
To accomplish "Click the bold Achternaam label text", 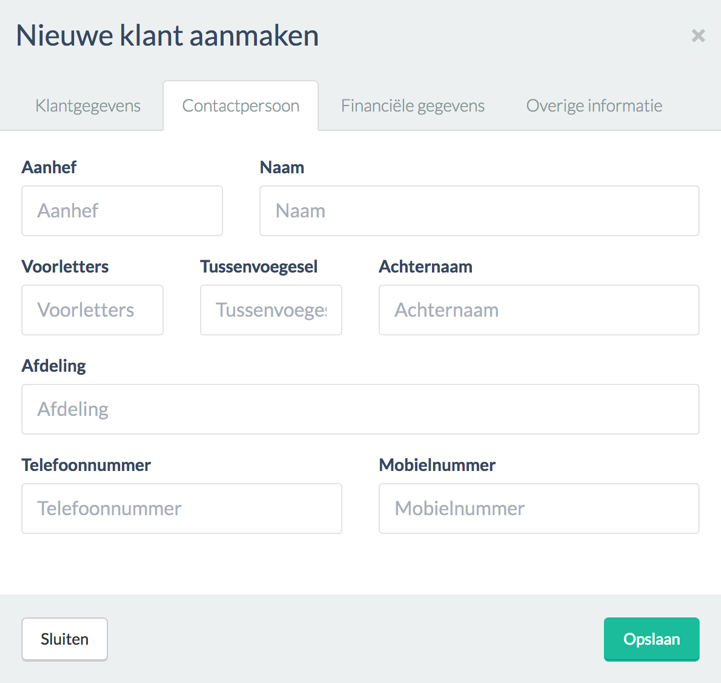I will [425, 267].
